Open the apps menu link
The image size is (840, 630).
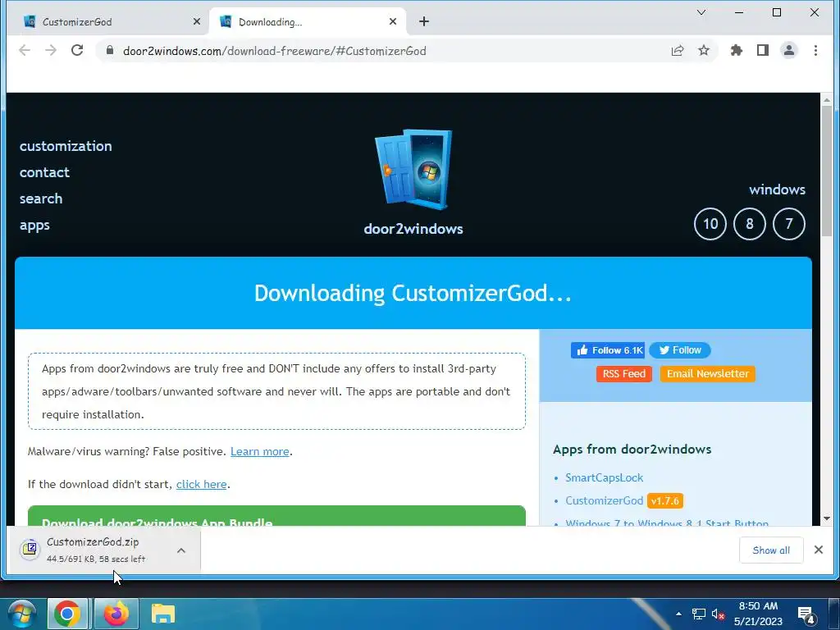coord(34,225)
